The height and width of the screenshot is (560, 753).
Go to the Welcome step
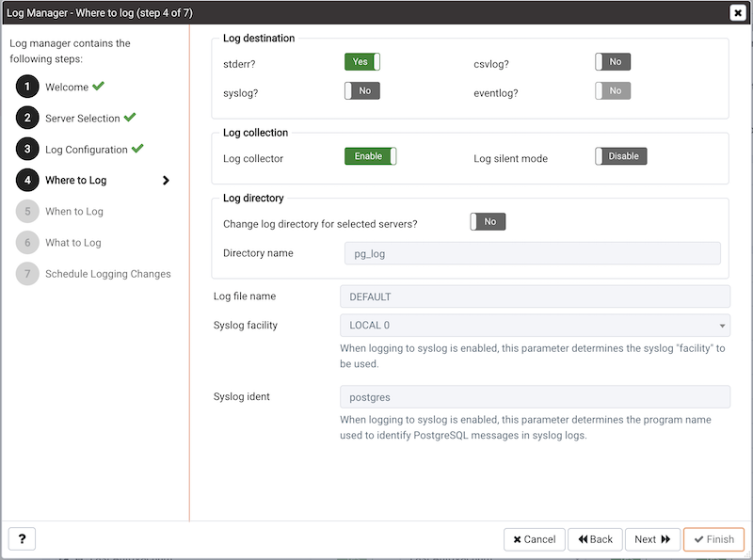tap(67, 87)
